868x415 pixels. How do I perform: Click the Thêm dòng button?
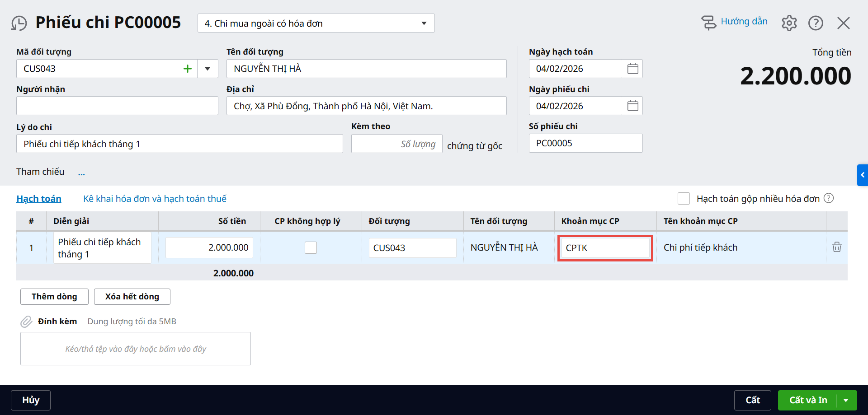point(54,297)
